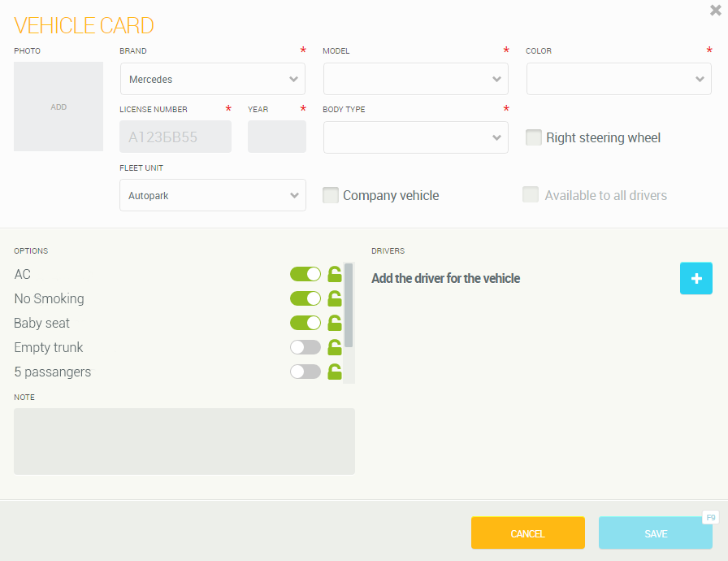
Task: Click the options list scrollbar
Action: point(349,305)
